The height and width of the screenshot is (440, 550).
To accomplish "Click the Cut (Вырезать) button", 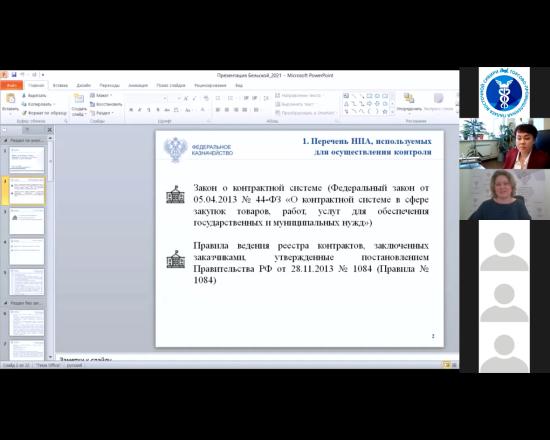I will coord(34,95).
